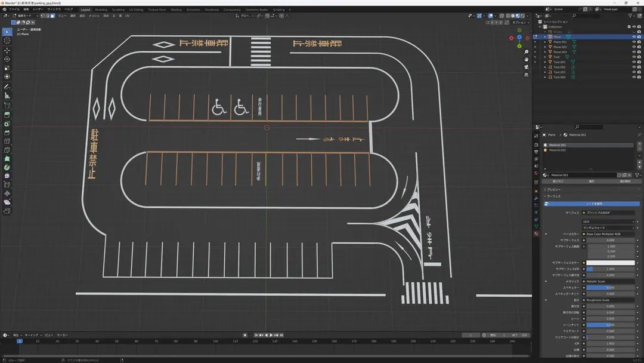Toggle render camera icon for Text.004
The width and height of the screenshot is (644, 363).
click(x=639, y=77)
